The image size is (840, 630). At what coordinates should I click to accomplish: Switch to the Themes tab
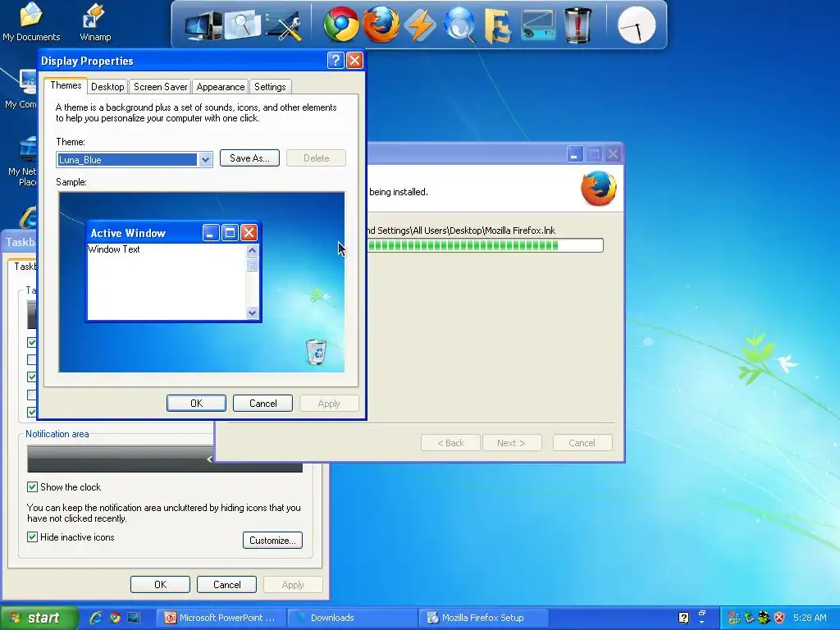[66, 85]
